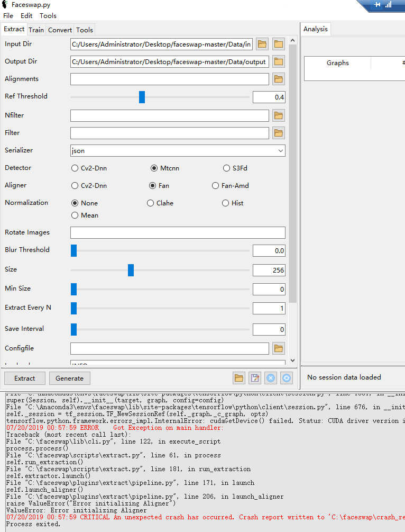Image resolution: width=405 pixels, height=532 pixels.
Task: Click the Save Interval slider handle
Action: pyautogui.click(x=73, y=329)
